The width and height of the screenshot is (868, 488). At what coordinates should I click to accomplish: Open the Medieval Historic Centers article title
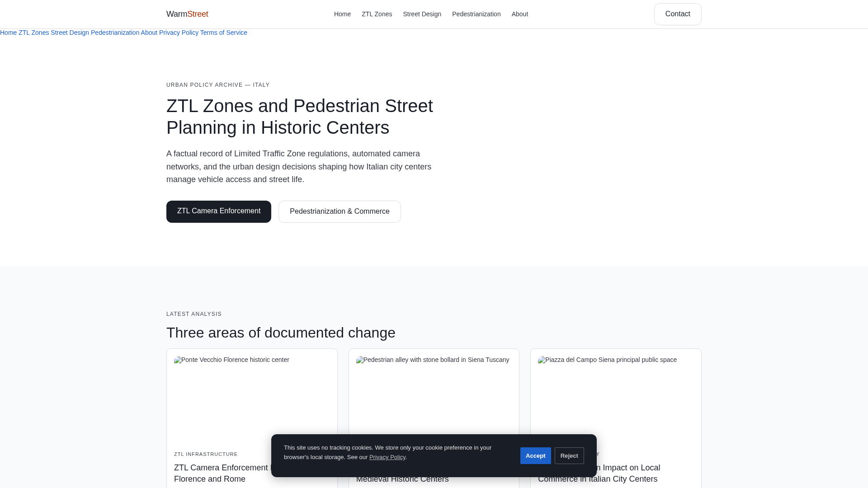click(402, 479)
